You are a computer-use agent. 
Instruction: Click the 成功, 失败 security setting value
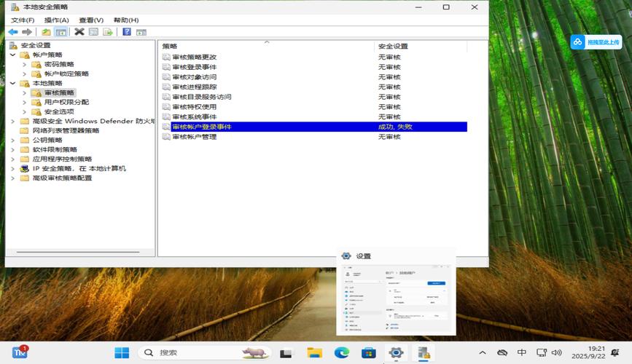(x=395, y=127)
